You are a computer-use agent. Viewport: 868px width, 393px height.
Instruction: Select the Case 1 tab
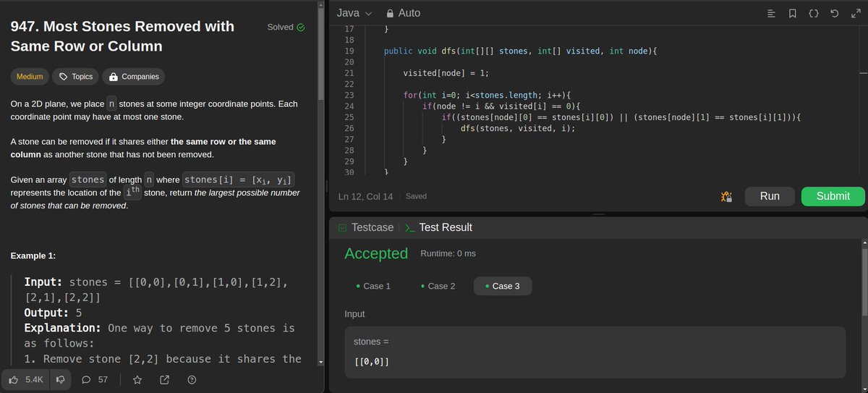373,286
